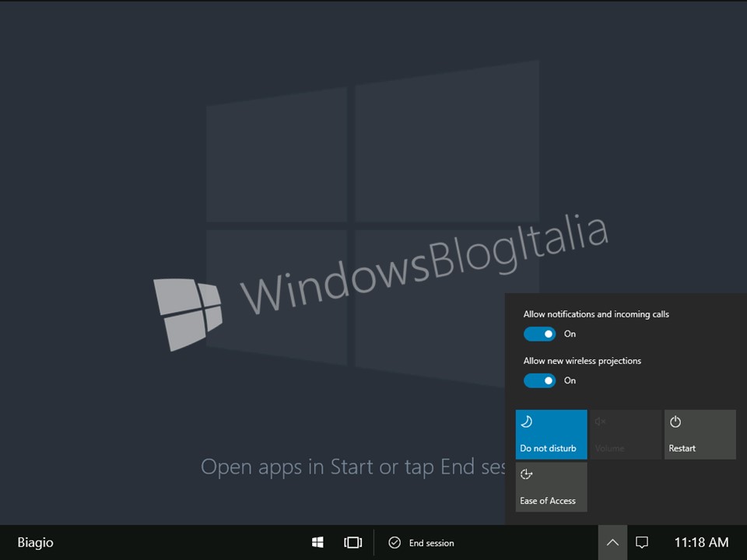The image size is (747, 560).
Task: Toggle Allow notifications and incoming calls switch
Action: pyautogui.click(x=539, y=334)
